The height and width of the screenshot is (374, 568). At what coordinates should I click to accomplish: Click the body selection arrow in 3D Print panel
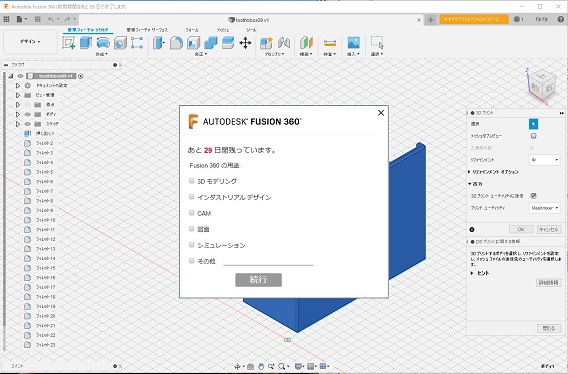[533, 124]
